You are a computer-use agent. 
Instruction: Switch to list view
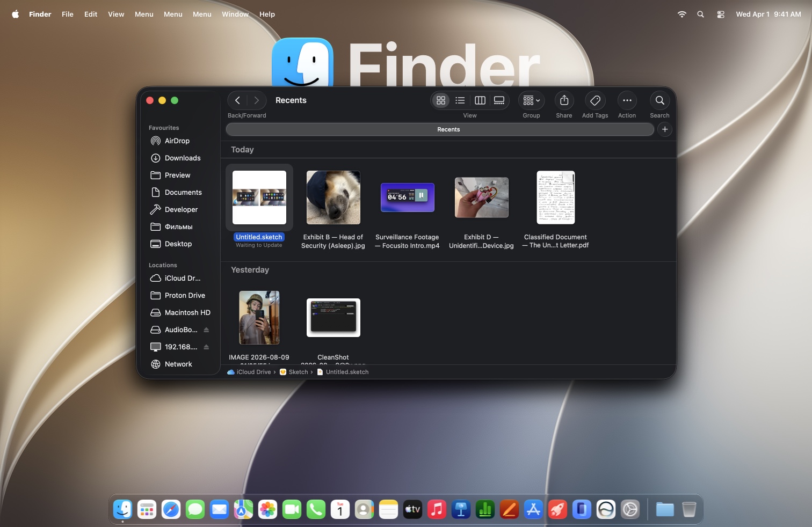pos(460,100)
